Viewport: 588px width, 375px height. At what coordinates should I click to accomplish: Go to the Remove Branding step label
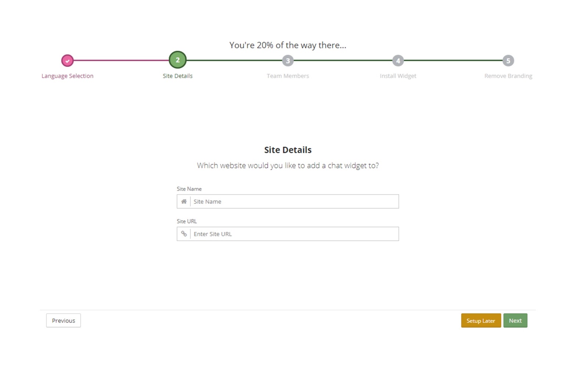(508, 76)
